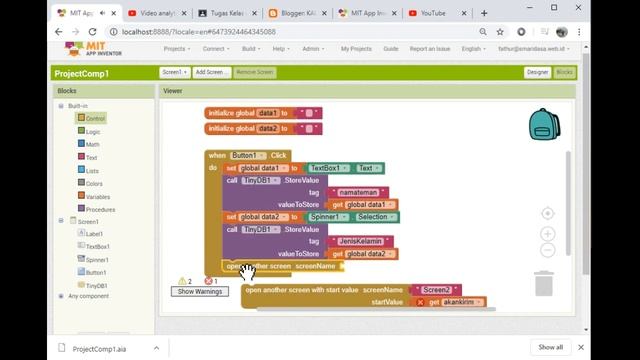Viewport: 640px width, 360px height.
Task: Open ProjectComp1.aia download options chevron
Action: [156, 348]
